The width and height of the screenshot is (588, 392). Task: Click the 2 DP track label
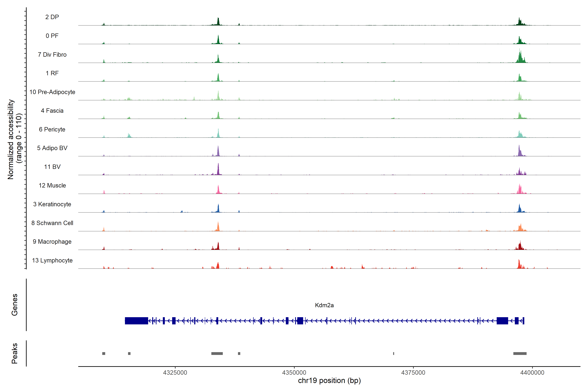52,17
